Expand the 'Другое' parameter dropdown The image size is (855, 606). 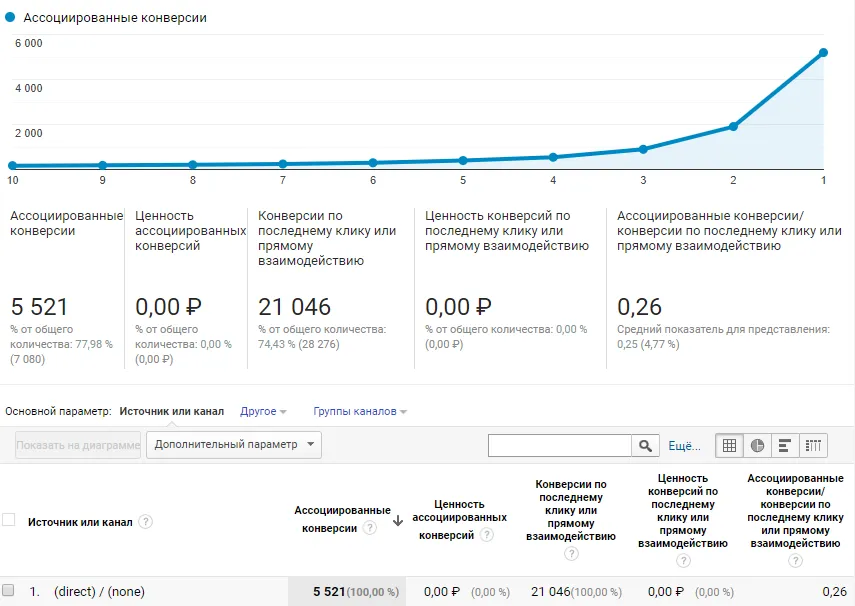(x=263, y=411)
